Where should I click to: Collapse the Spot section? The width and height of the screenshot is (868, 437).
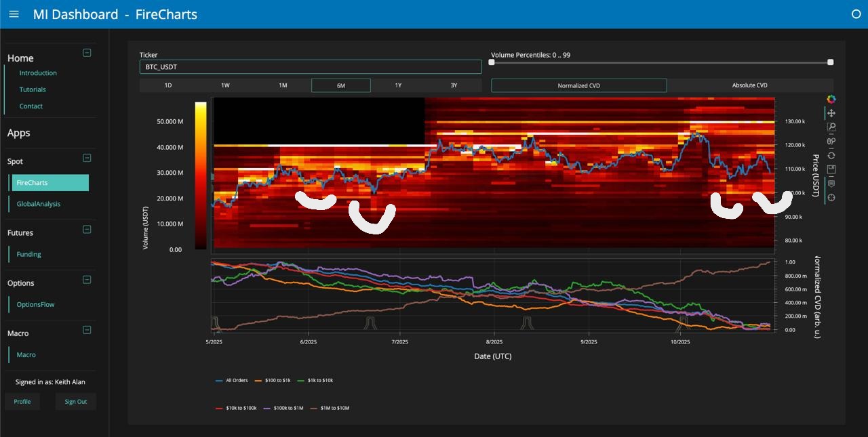tap(87, 158)
